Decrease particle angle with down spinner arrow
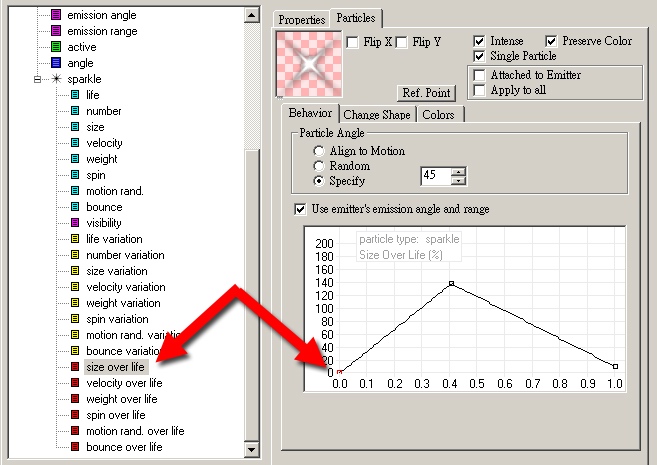657x465 pixels. coord(458,182)
